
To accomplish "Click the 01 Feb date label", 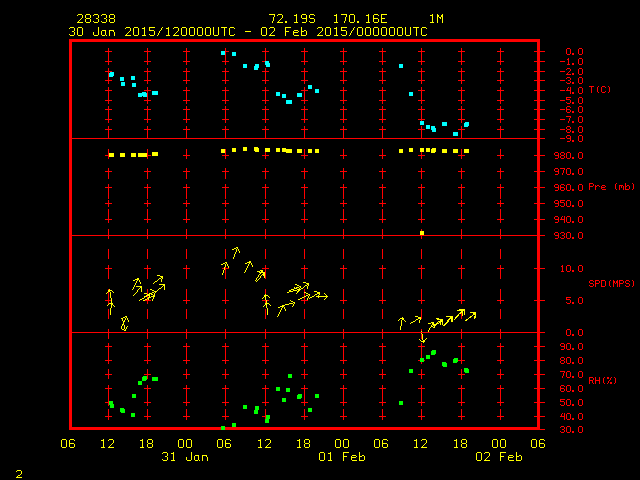I will pyautogui.click(x=342, y=457).
